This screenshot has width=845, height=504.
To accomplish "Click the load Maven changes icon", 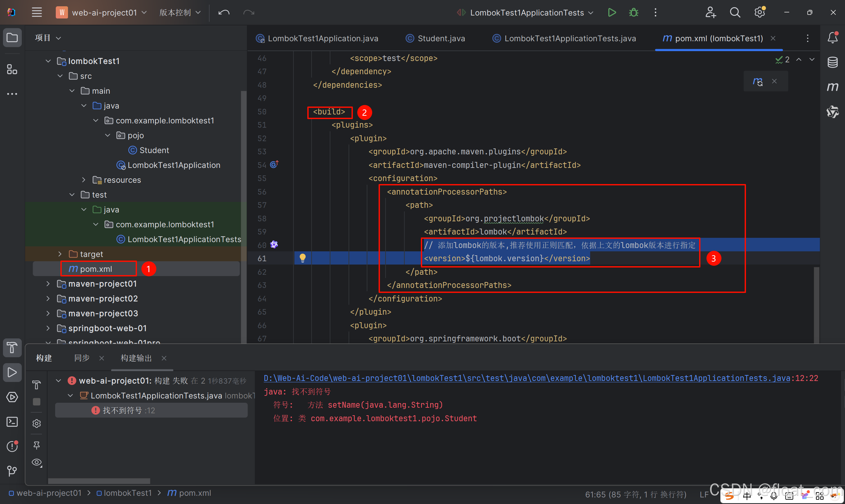I will [758, 81].
